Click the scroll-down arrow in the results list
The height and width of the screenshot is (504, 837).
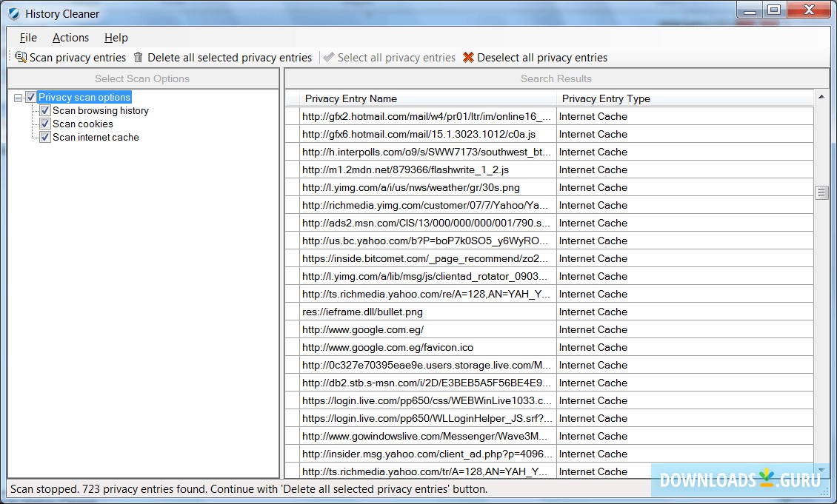point(821,471)
